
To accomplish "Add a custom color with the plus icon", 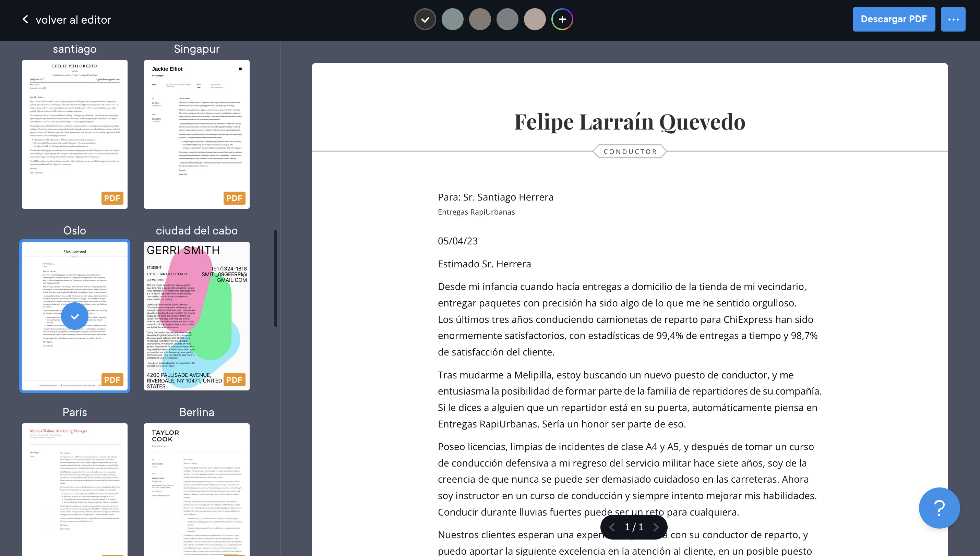I will click(x=562, y=19).
